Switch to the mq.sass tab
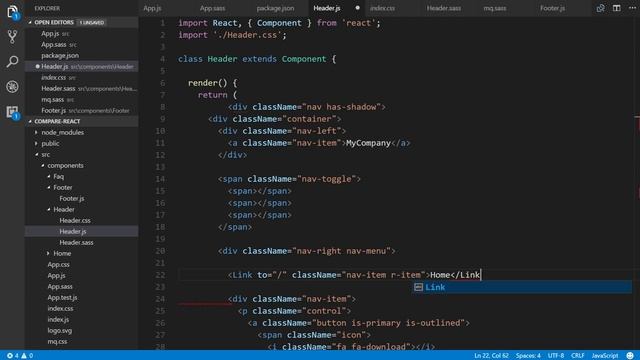Image resolution: width=640 pixels, height=360 pixels. 495,8
